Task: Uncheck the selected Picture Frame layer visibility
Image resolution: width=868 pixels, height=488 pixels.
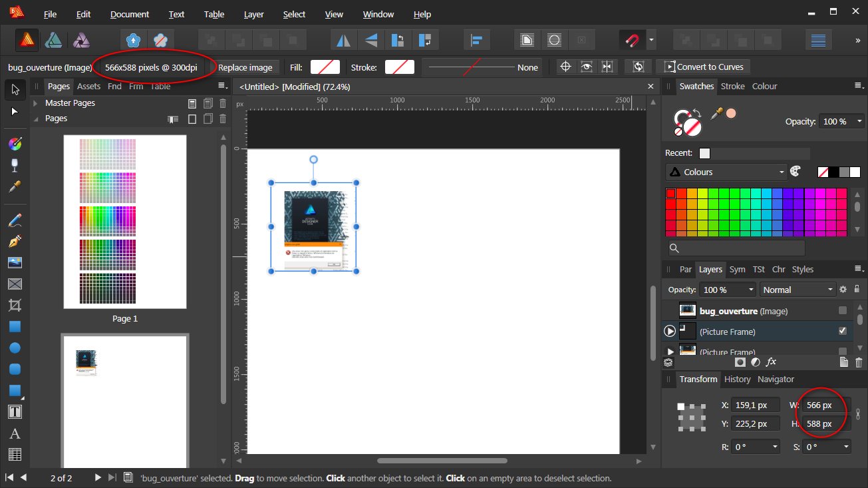Action: tap(843, 331)
